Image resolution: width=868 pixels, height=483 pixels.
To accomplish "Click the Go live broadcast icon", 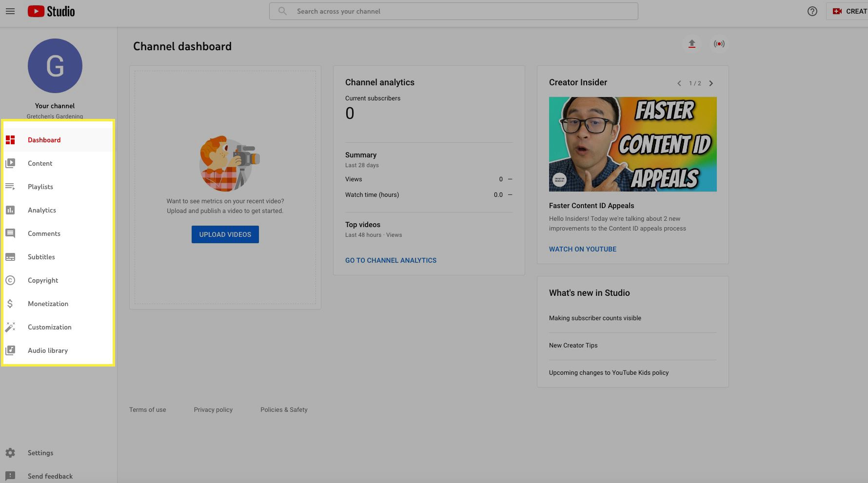I will [x=719, y=44].
